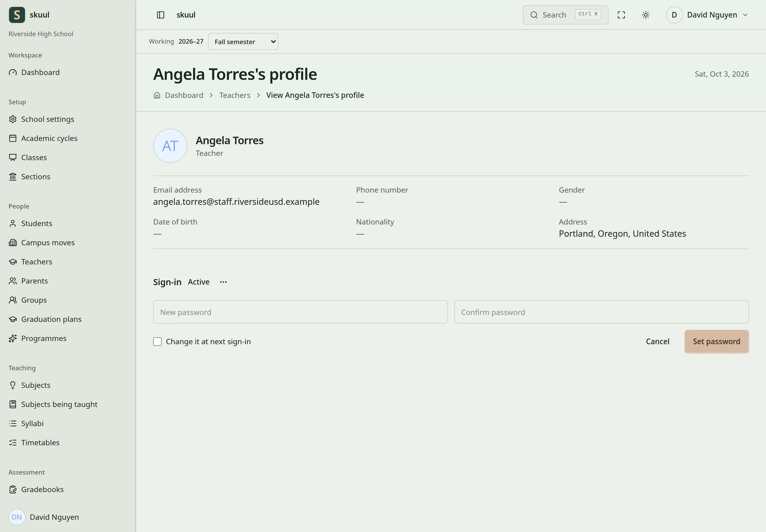Click the Campus moves building icon
The width and height of the screenshot is (766, 532).
click(x=13, y=243)
